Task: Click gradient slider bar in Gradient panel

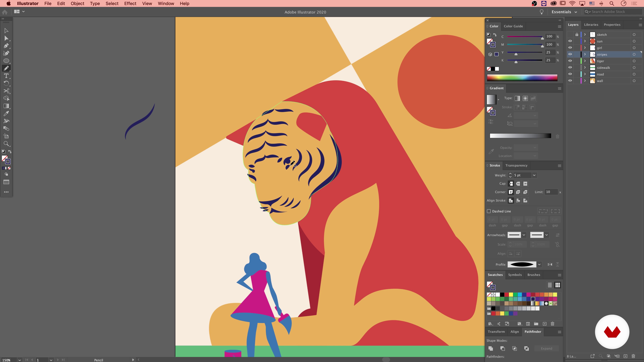Action: [x=520, y=136]
